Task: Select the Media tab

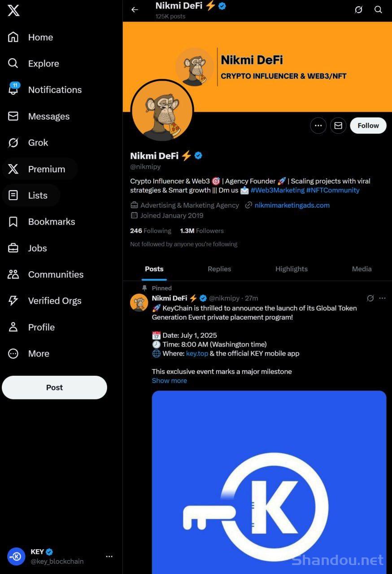Action: [362, 269]
